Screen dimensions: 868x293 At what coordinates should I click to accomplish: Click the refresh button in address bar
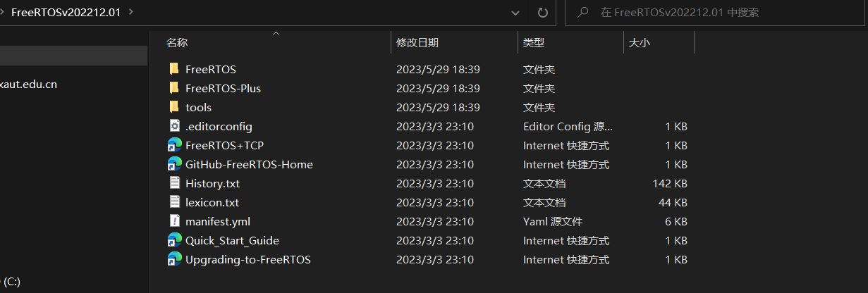click(x=542, y=13)
